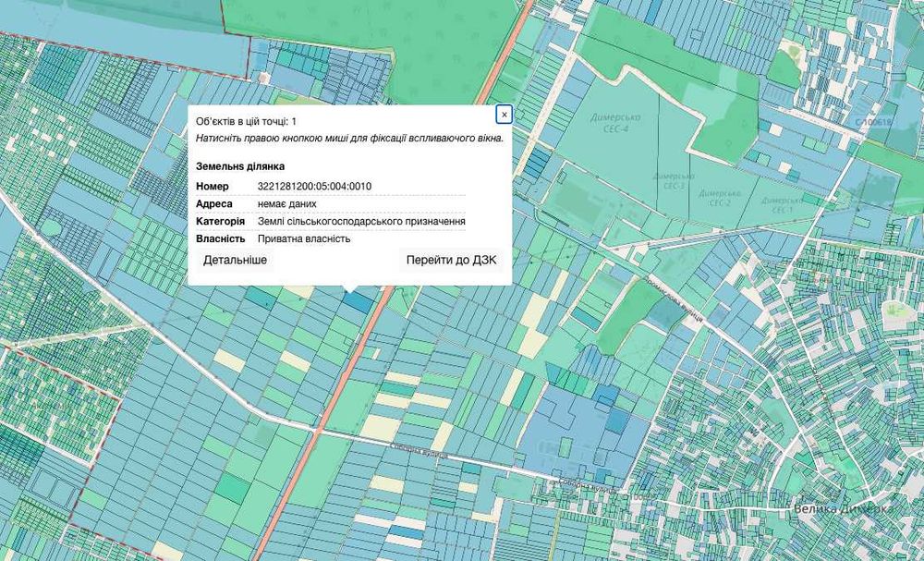Click the Землі сільськогосподарського призначення category value
Viewport: 924px width, 561px height.
361,221
